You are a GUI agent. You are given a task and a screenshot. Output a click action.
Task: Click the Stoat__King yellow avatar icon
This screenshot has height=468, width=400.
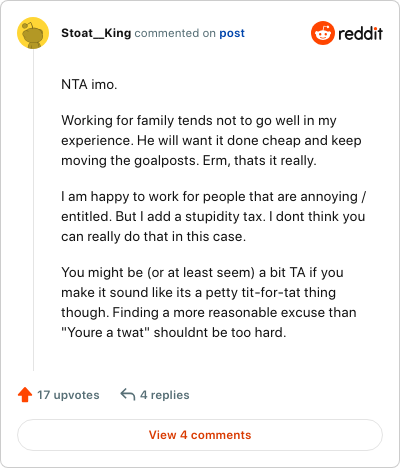[33, 33]
